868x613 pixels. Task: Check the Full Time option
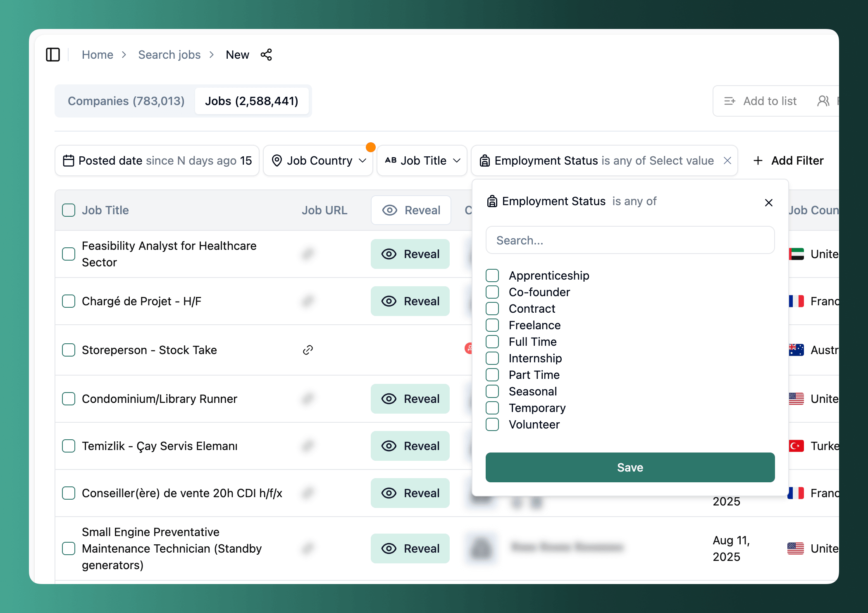(492, 342)
